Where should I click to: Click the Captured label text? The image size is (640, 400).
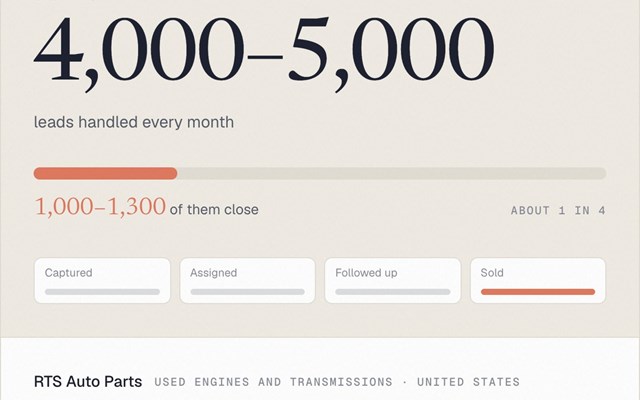coord(69,273)
